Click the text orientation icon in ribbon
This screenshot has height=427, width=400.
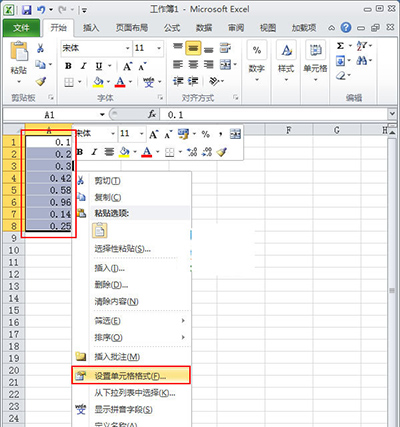pyautogui.click(x=214, y=81)
